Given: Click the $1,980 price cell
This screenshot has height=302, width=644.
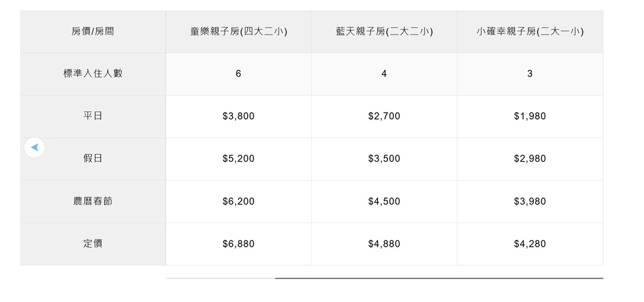Looking at the screenshot, I should pos(530,116).
